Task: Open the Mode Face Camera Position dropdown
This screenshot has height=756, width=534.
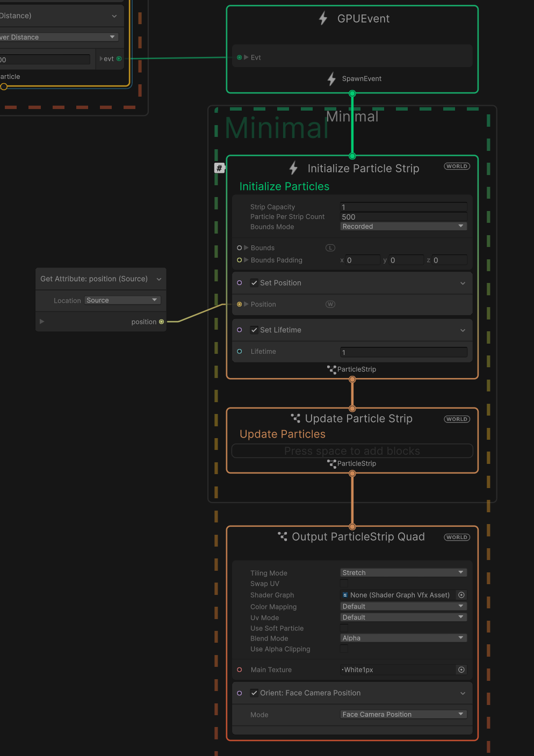Action: [x=403, y=715]
